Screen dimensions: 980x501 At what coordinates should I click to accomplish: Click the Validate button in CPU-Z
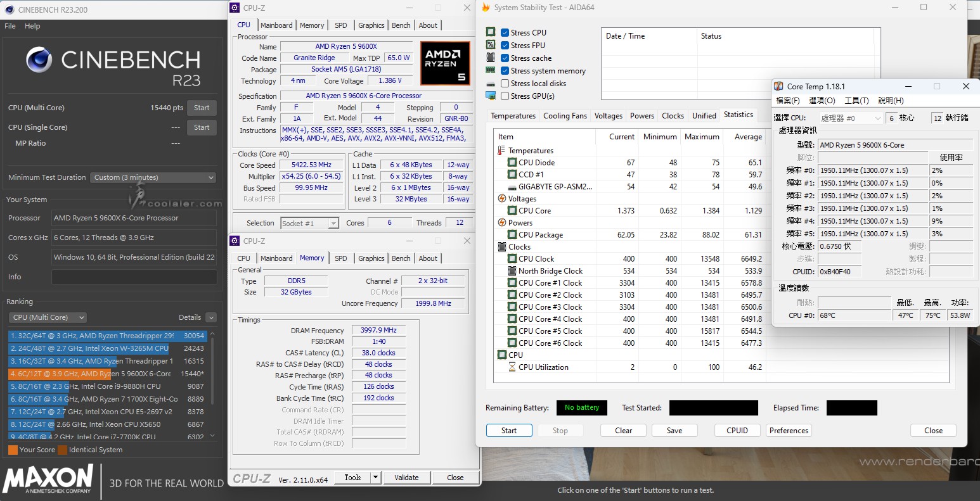406,478
